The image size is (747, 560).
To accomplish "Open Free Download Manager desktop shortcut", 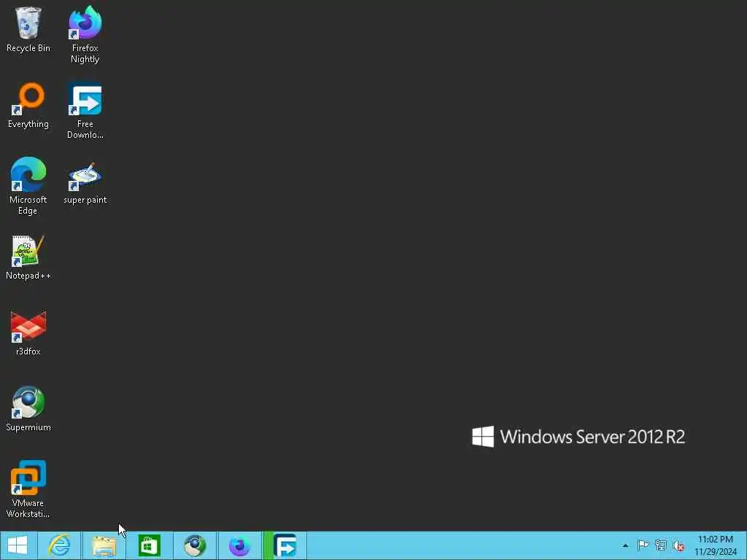I will [x=85, y=111].
